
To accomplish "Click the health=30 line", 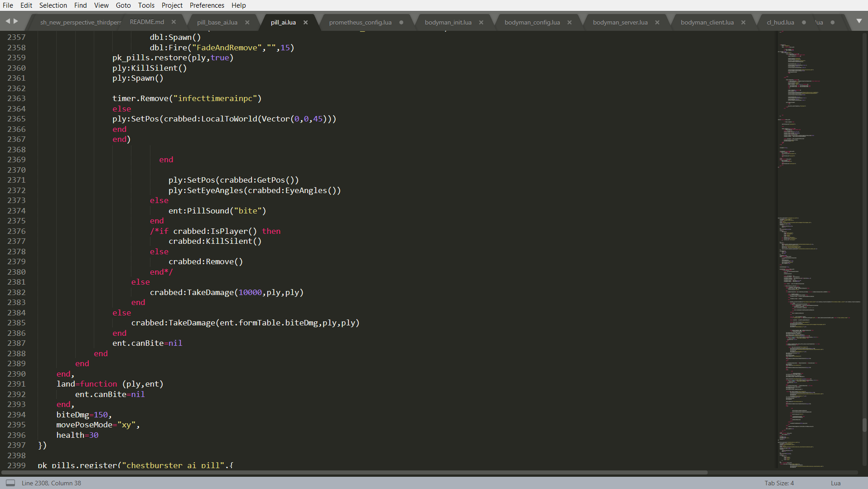I will point(77,435).
